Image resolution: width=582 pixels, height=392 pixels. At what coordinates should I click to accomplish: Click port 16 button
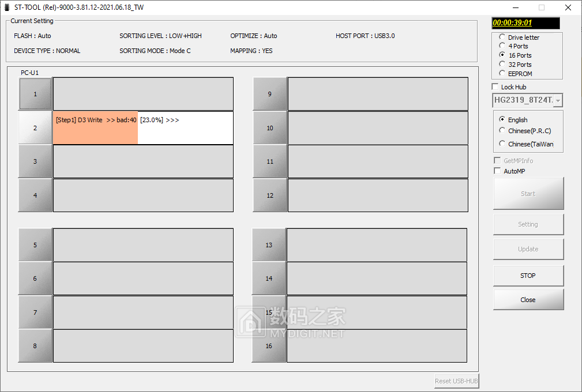(269, 346)
